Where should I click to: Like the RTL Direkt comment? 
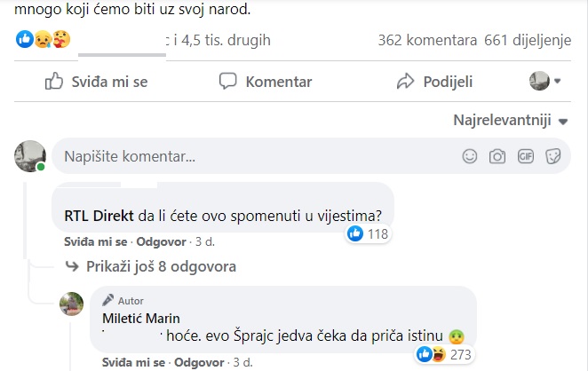click(97, 242)
